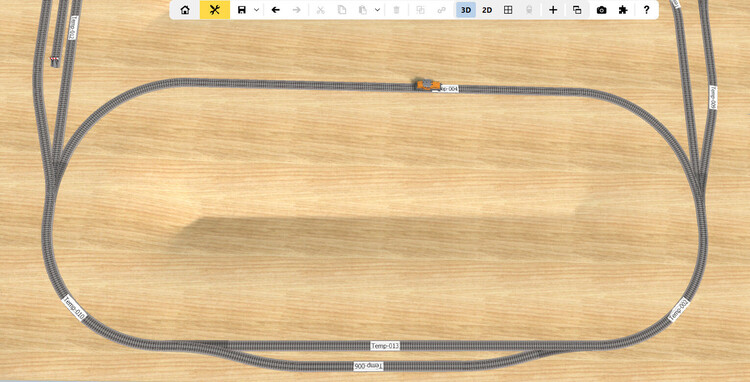Add new item with the plus icon
This screenshot has height=382, width=750.
553,10
